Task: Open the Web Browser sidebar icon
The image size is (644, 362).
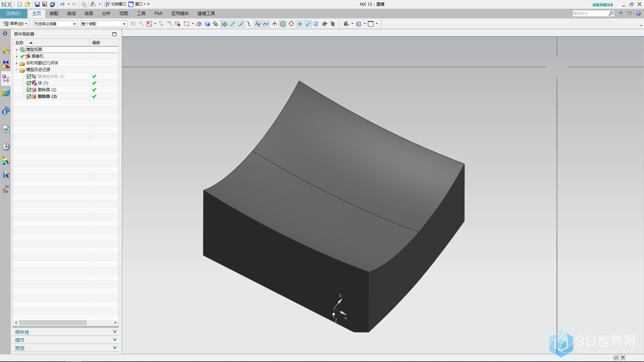Action: tap(6, 129)
